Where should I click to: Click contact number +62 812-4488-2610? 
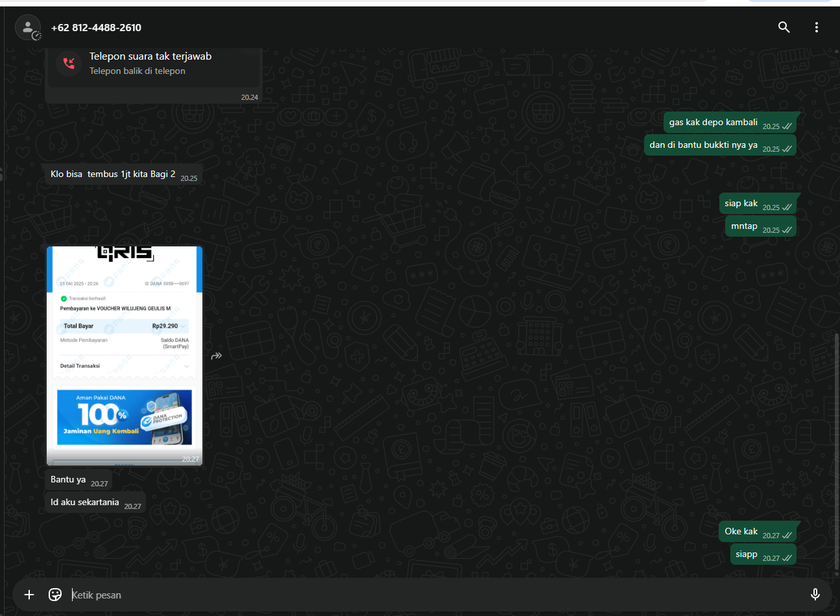(96, 28)
